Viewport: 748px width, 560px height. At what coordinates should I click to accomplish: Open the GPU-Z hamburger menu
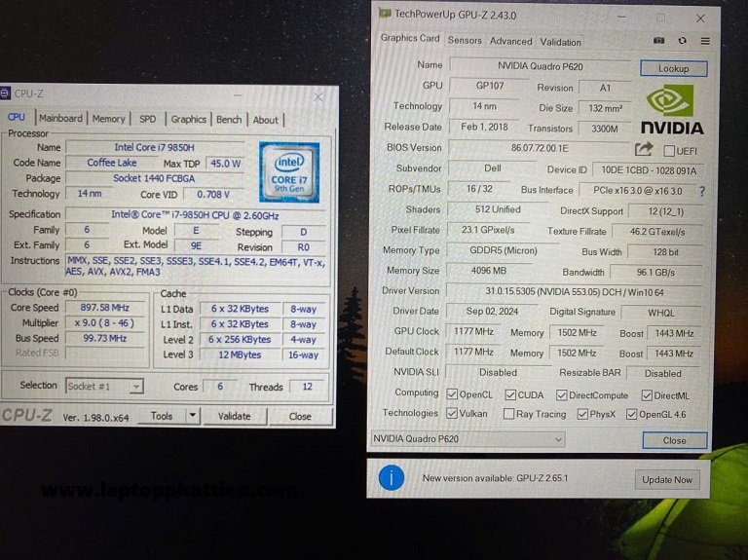pyautogui.click(x=705, y=41)
